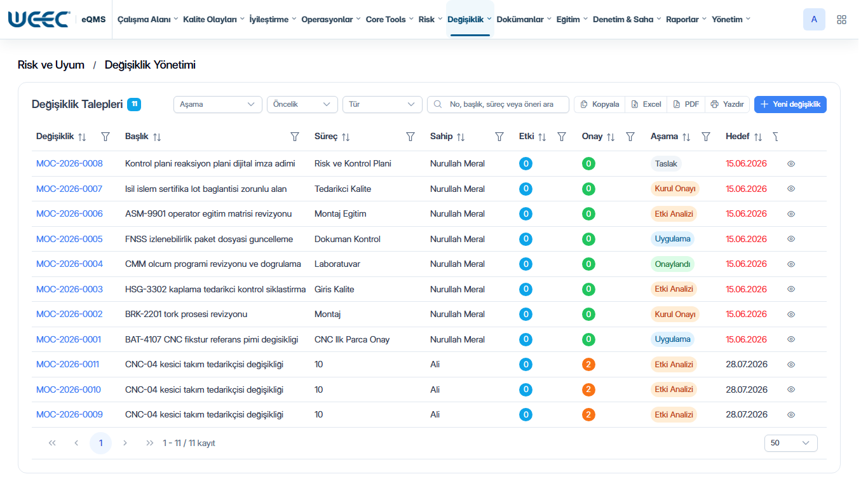The width and height of the screenshot is (868, 488).
Task: Open MOC-2026-0005 change link
Action: click(69, 239)
